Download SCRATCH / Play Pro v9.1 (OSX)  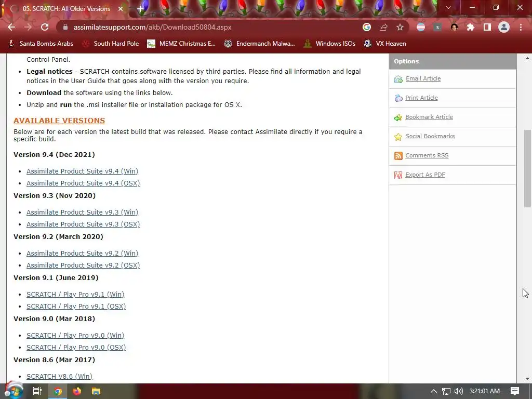click(76, 306)
